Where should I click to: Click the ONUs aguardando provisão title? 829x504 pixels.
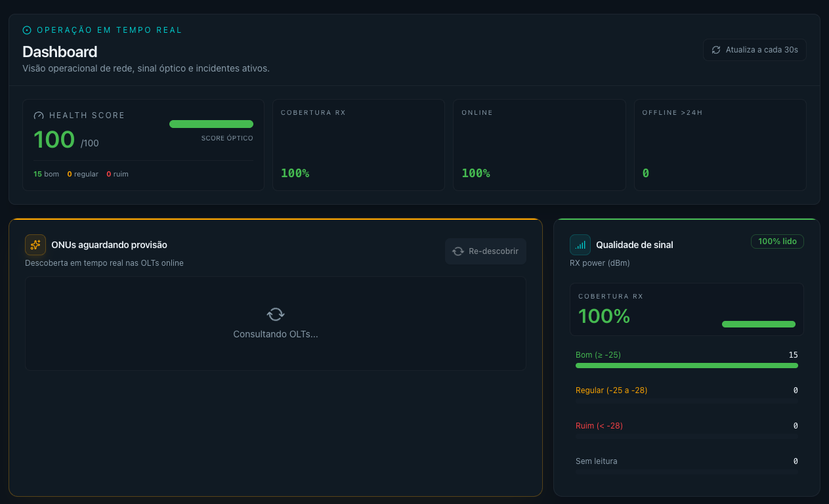109,245
